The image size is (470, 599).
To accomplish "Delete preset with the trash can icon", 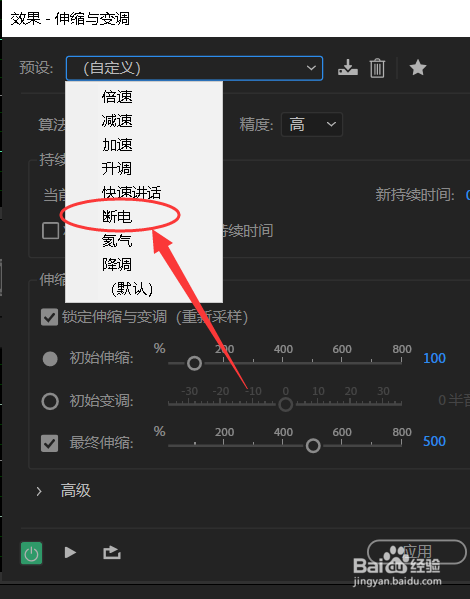I will click(x=377, y=68).
